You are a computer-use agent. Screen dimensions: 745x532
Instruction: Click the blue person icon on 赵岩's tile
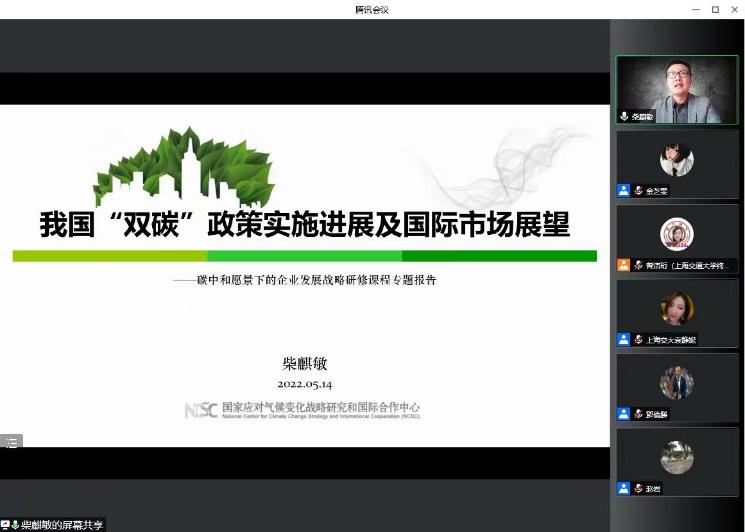tap(624, 488)
